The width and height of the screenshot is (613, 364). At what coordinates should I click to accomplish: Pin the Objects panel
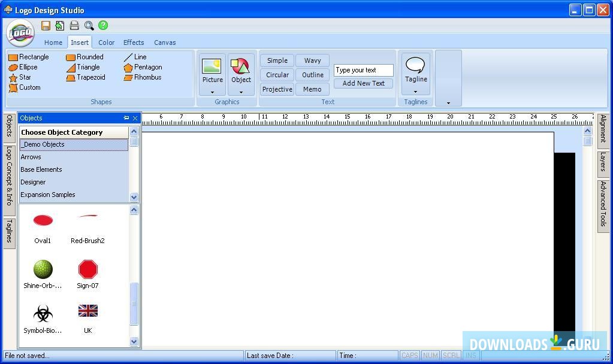click(126, 118)
